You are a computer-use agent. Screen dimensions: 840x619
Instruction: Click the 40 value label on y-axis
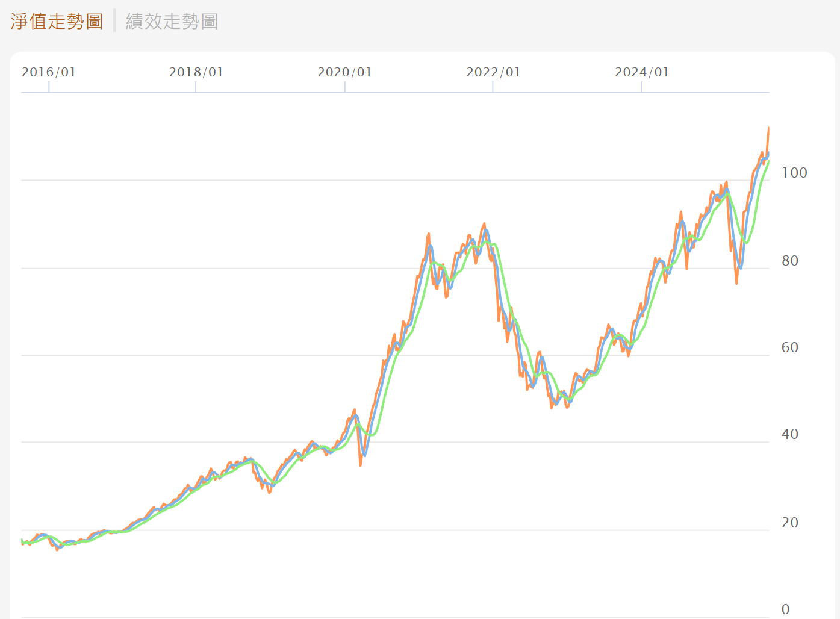tap(790, 435)
